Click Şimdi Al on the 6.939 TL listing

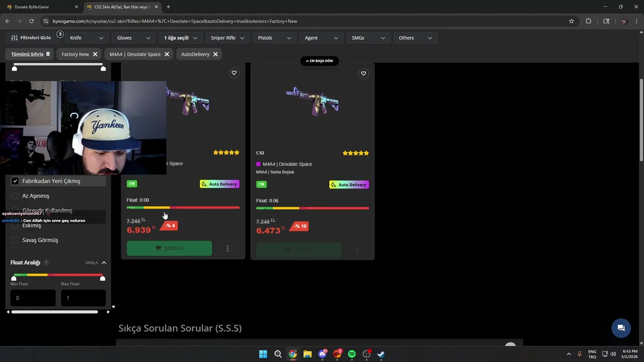(x=169, y=248)
